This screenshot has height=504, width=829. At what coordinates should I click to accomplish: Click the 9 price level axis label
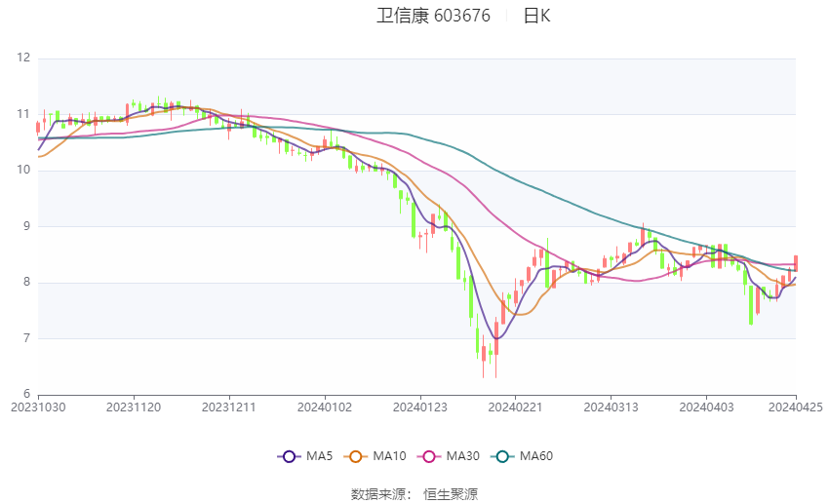(x=26, y=226)
